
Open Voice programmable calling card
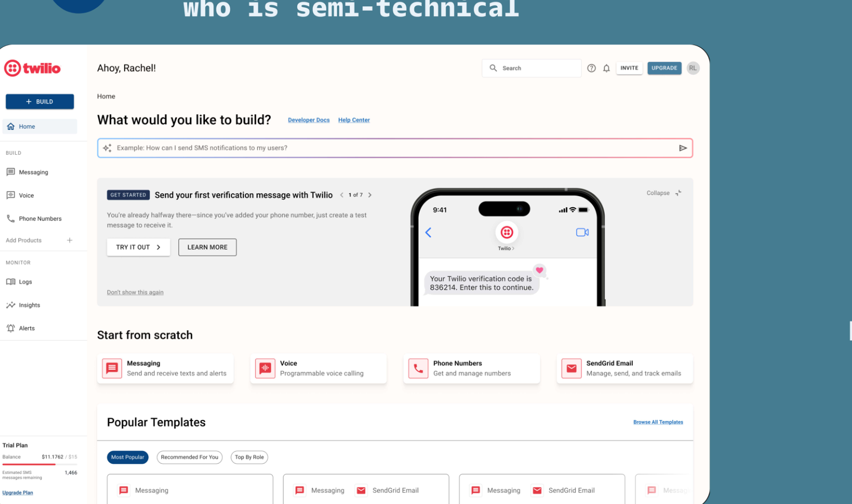319,368
